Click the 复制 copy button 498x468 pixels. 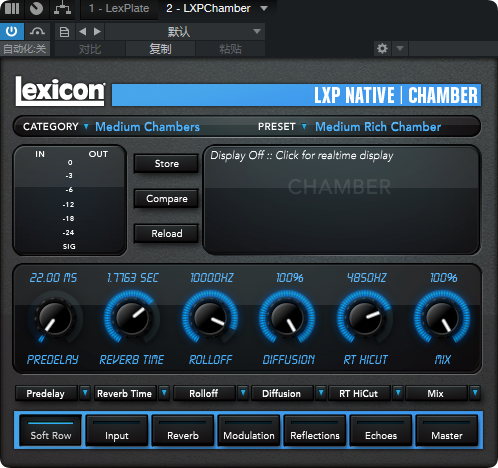coord(160,49)
